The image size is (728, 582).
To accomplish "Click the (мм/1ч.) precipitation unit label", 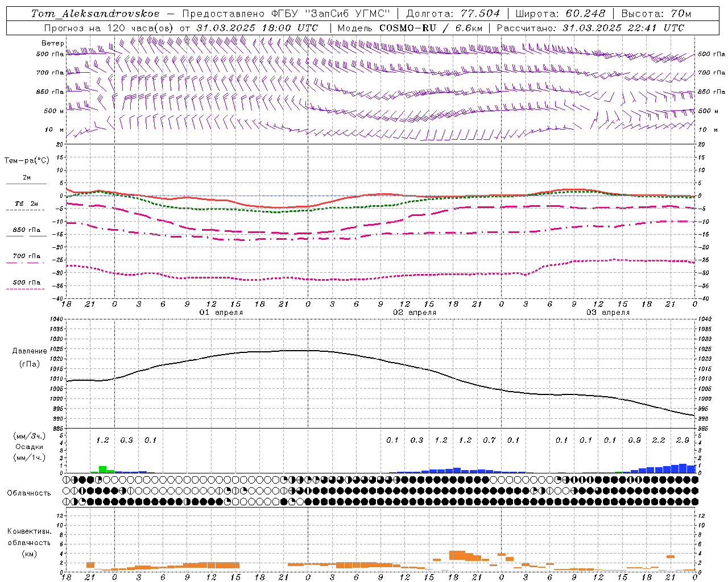I will (30, 458).
